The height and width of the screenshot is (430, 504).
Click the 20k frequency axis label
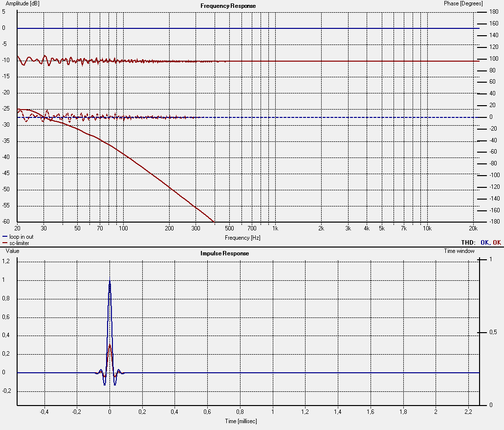(473, 228)
